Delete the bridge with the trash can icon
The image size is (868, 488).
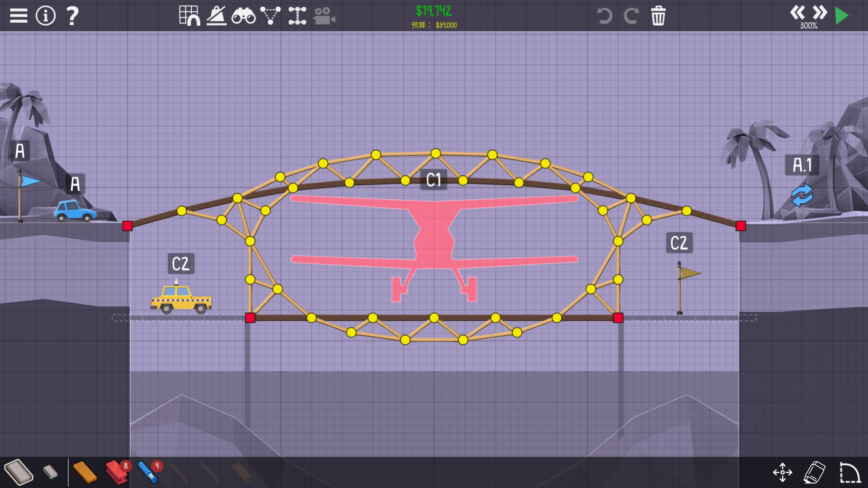point(658,16)
